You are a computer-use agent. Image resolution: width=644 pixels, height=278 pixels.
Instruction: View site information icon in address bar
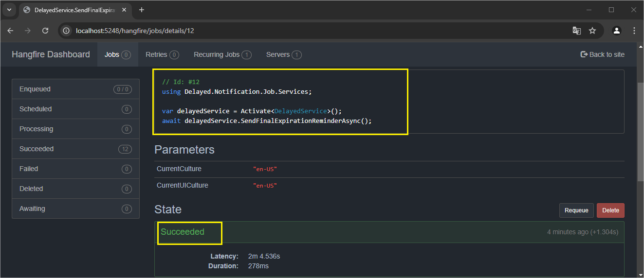point(67,31)
